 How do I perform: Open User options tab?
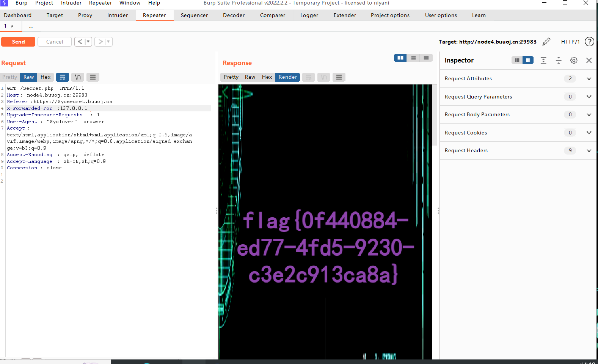point(441,15)
